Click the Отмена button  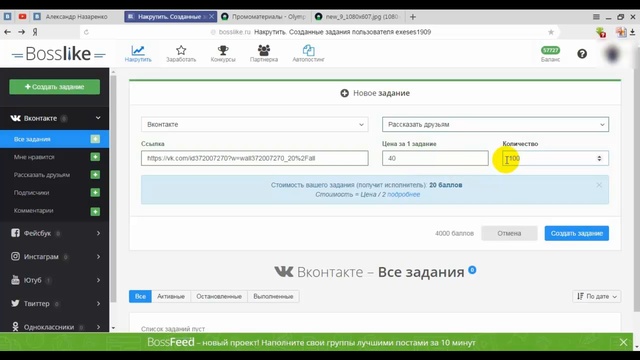click(509, 233)
